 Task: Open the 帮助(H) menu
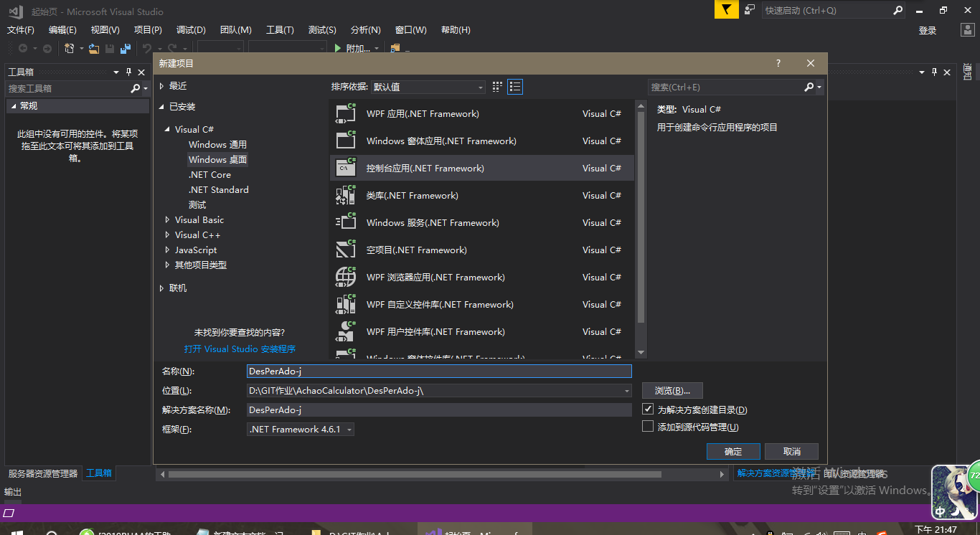coord(456,29)
